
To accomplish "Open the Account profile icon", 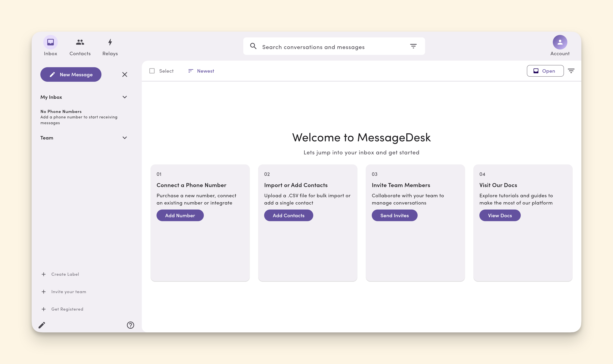I will 560,42.
